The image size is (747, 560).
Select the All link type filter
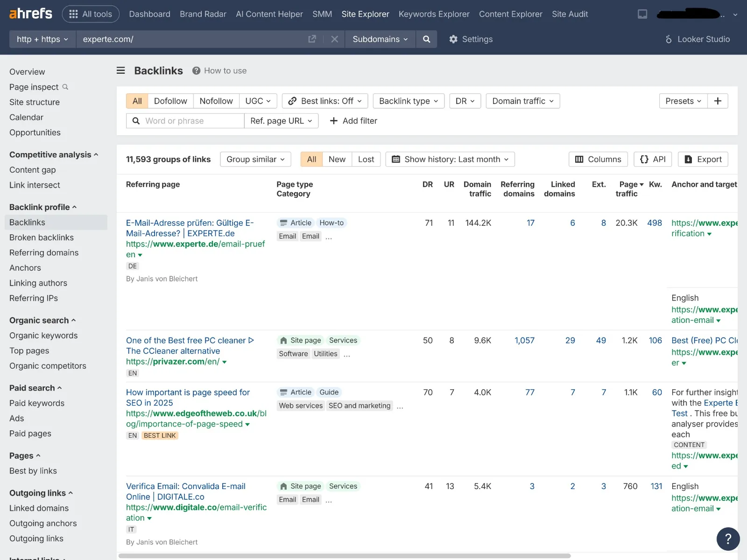[x=137, y=101]
